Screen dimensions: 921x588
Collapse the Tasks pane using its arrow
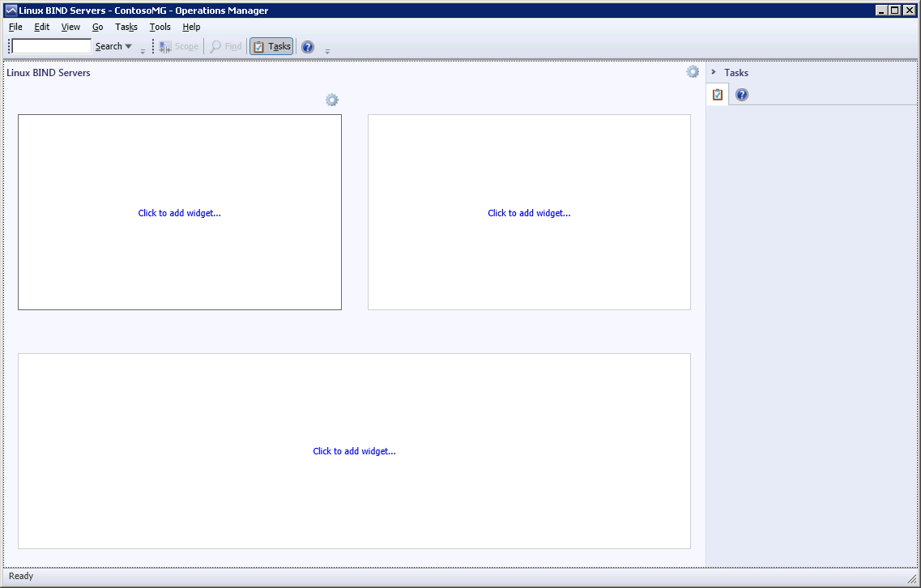click(x=714, y=72)
